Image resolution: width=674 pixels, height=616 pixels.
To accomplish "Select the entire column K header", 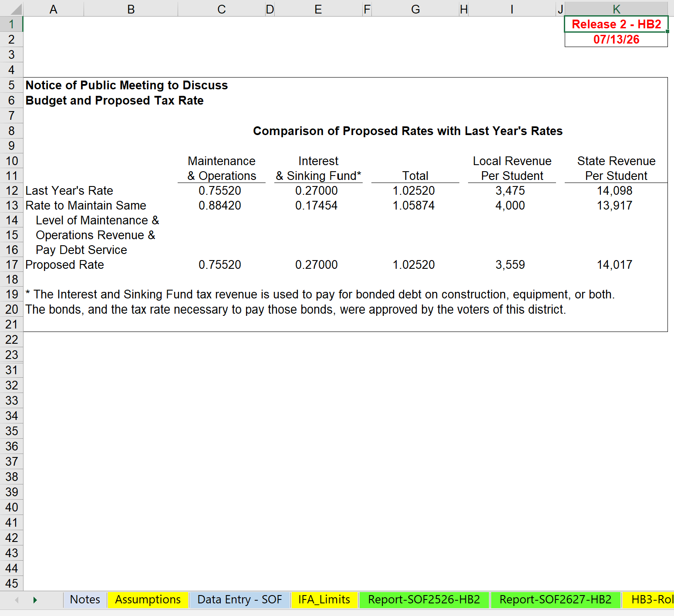I will coord(616,9).
